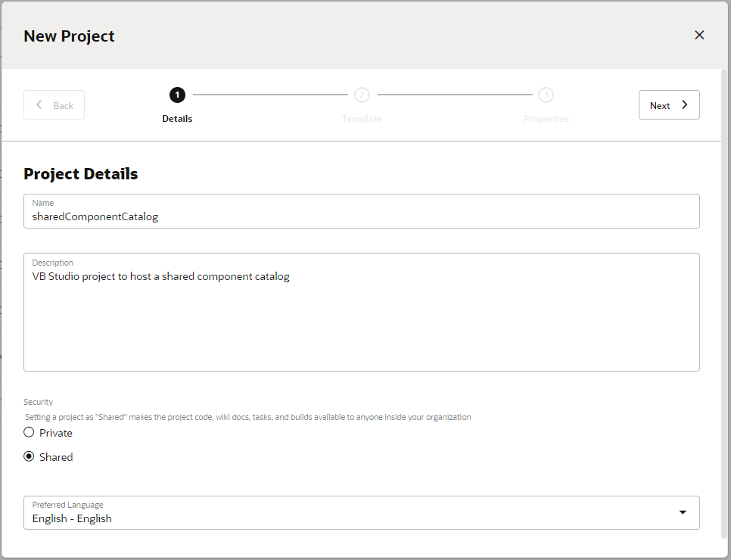Click the disabled Back button

[x=54, y=104]
